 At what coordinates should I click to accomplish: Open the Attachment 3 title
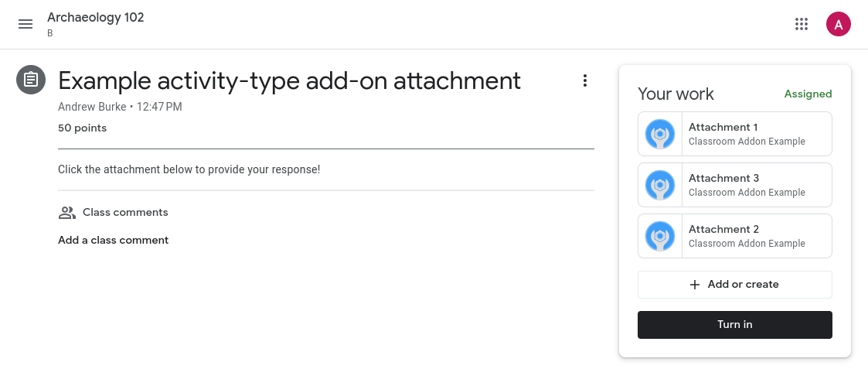tap(723, 178)
